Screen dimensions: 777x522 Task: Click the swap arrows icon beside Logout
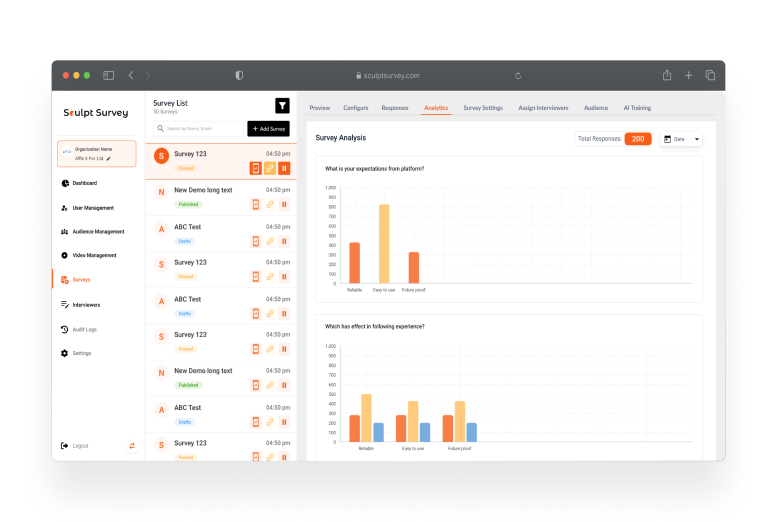tap(132, 446)
